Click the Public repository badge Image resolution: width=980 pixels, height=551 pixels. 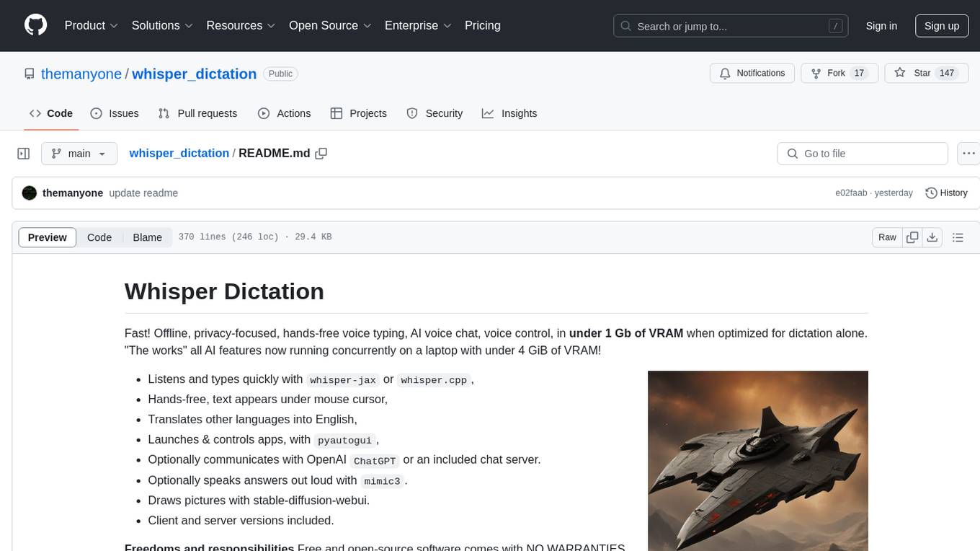tap(280, 74)
